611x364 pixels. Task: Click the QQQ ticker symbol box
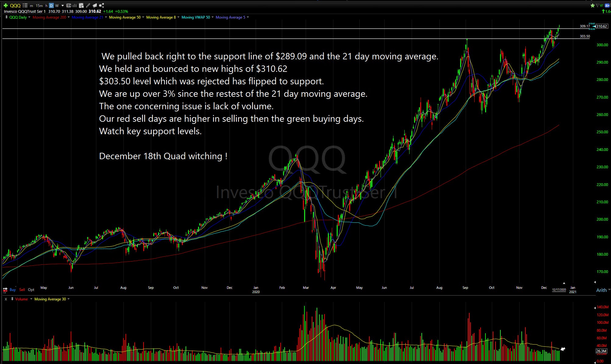[15, 5]
